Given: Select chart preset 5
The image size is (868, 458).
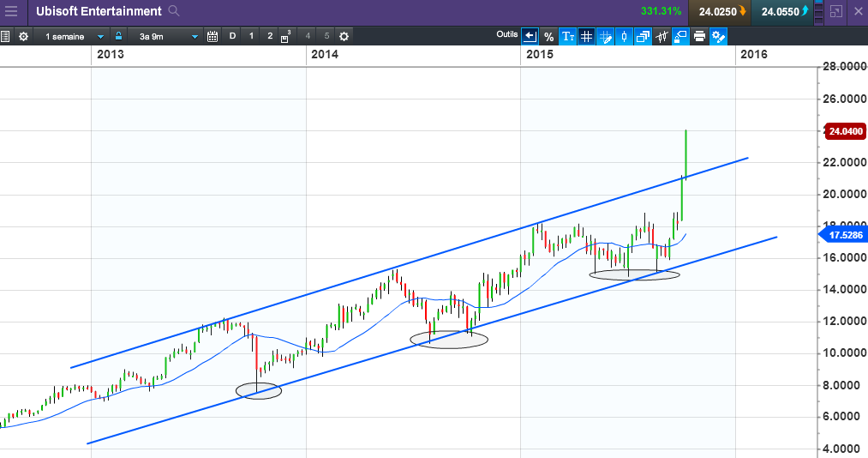Looking at the screenshot, I should pyautogui.click(x=326, y=36).
